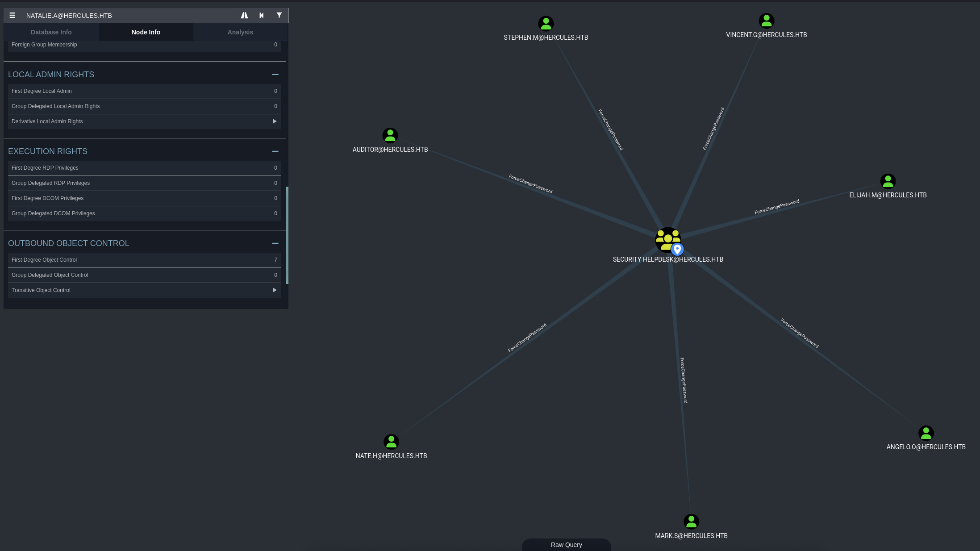This screenshot has height=551, width=980.
Task: Collapse the OUTBOUND OBJECT CONTROL section
Action: 275,243
